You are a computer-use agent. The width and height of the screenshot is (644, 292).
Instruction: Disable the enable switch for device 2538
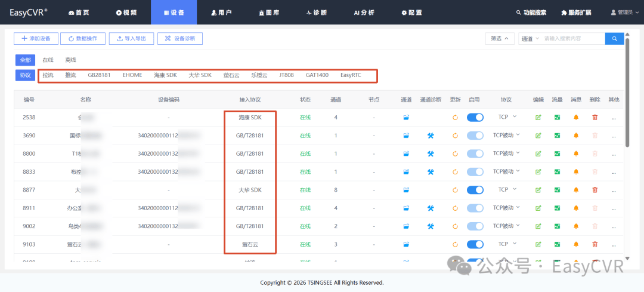pos(475,117)
